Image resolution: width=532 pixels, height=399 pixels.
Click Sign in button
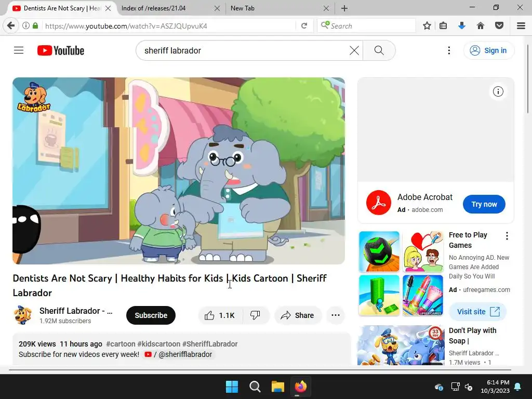[489, 50]
